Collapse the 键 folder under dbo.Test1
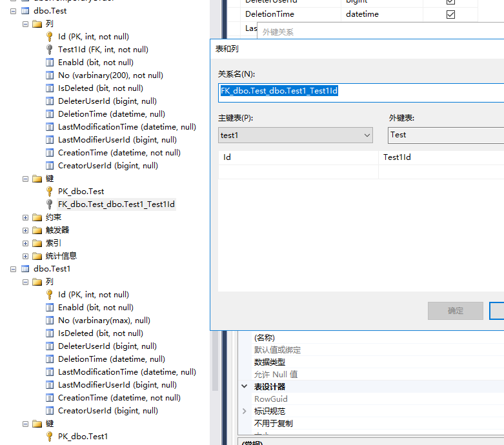Viewport: 504px width, 445px height. point(25,424)
